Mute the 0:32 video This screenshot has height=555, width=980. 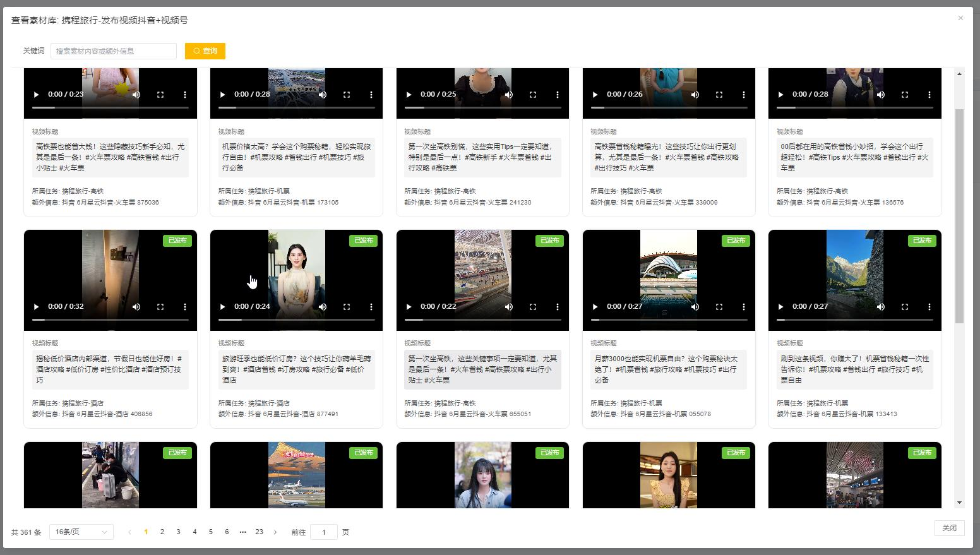(x=136, y=307)
